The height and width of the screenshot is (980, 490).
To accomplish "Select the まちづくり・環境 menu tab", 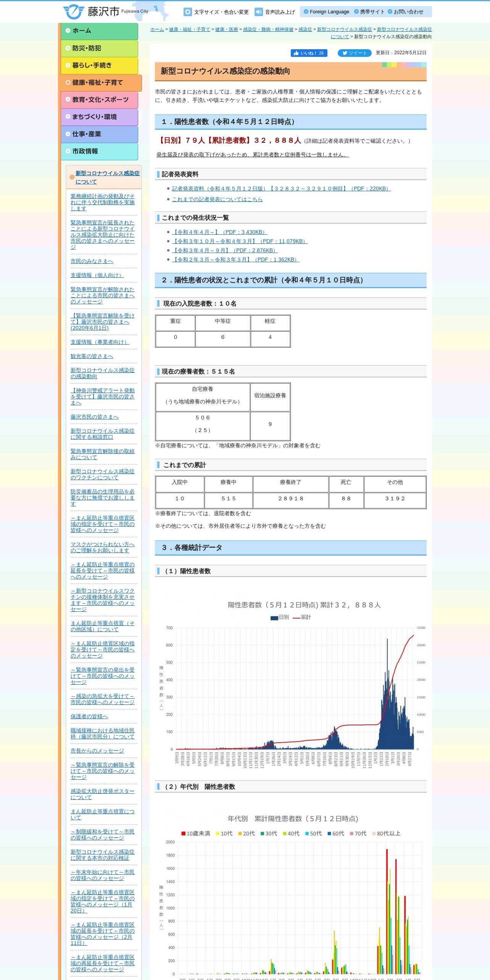I will pyautogui.click(x=99, y=117).
